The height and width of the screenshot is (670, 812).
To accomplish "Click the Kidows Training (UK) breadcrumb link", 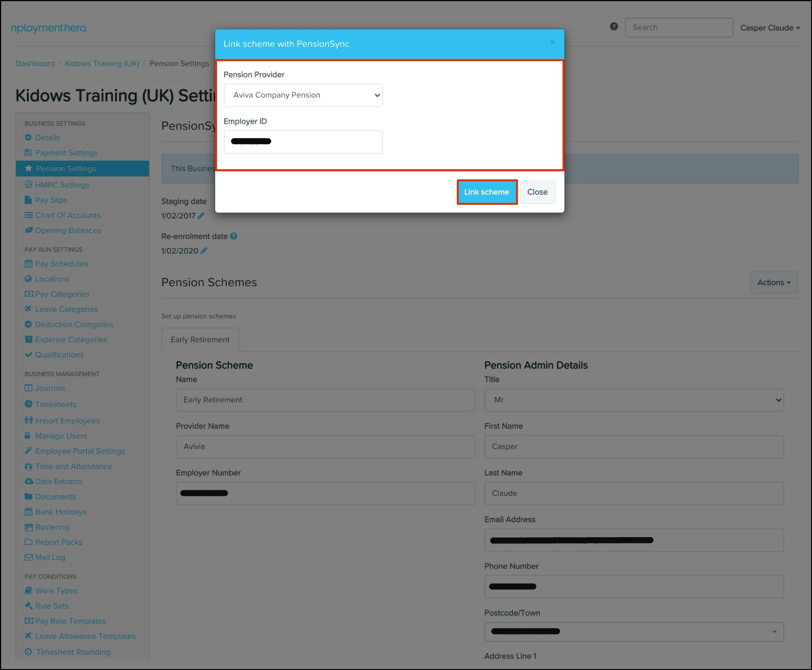I will 102,64.
